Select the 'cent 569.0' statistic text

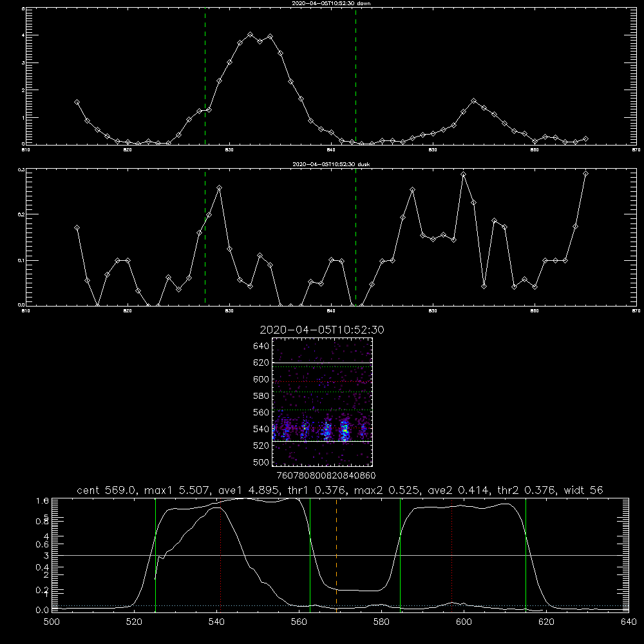click(x=106, y=490)
